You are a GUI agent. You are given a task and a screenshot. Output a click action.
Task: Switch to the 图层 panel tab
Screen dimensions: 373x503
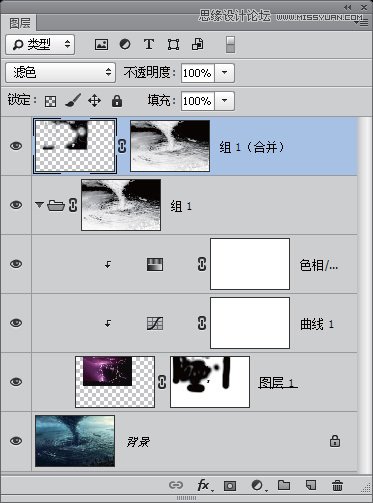coord(20,23)
